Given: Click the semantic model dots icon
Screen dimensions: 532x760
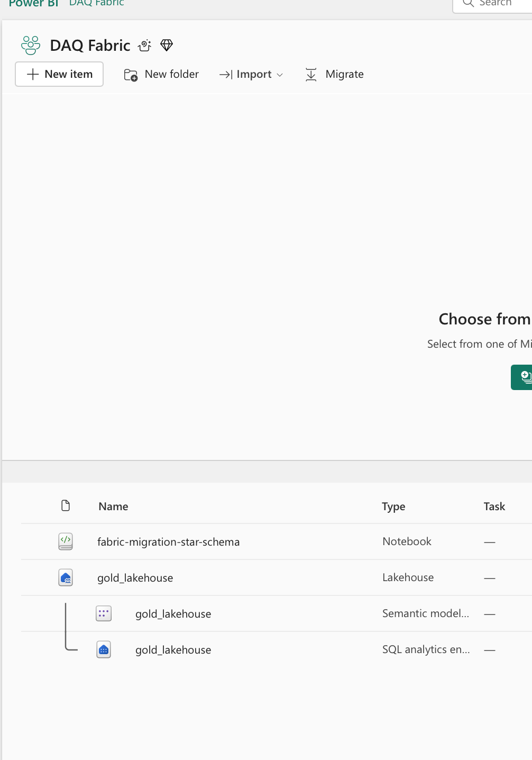Looking at the screenshot, I should click(104, 613).
